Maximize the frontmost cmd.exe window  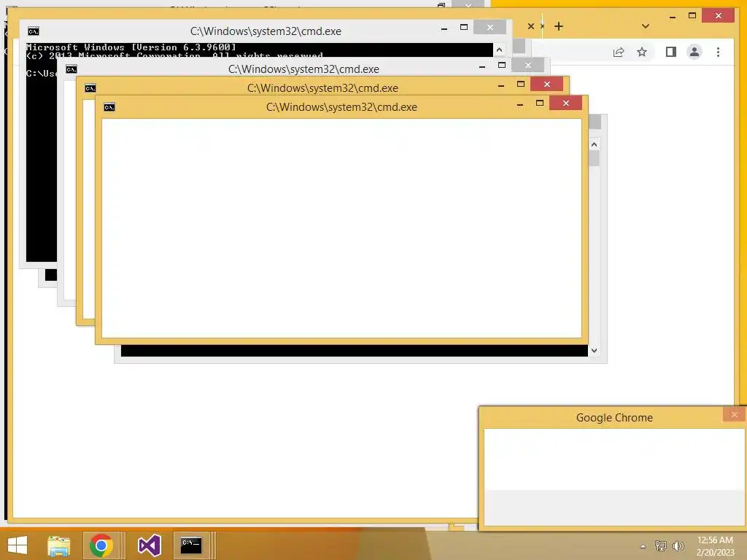tap(539, 103)
